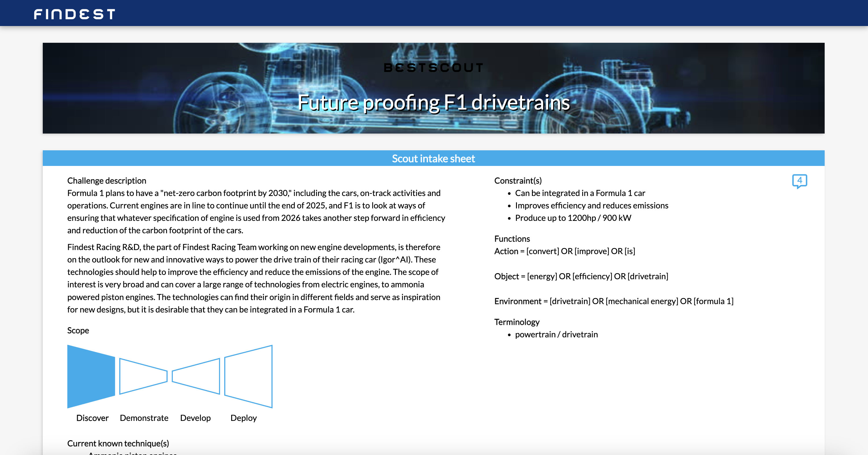Click the Environment = [drivetrain] line
Viewport: 868px width, 455px height.
[x=614, y=301]
